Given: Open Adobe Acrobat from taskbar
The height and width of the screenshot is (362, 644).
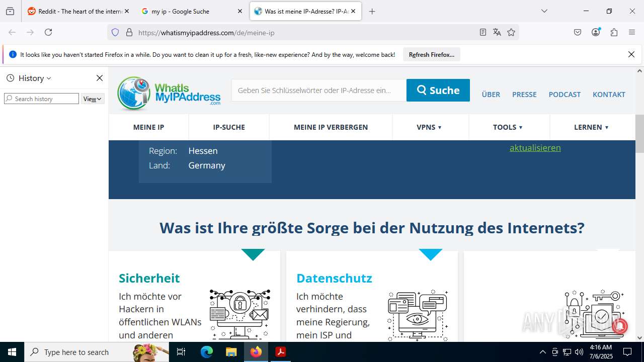Looking at the screenshot, I should [x=280, y=352].
